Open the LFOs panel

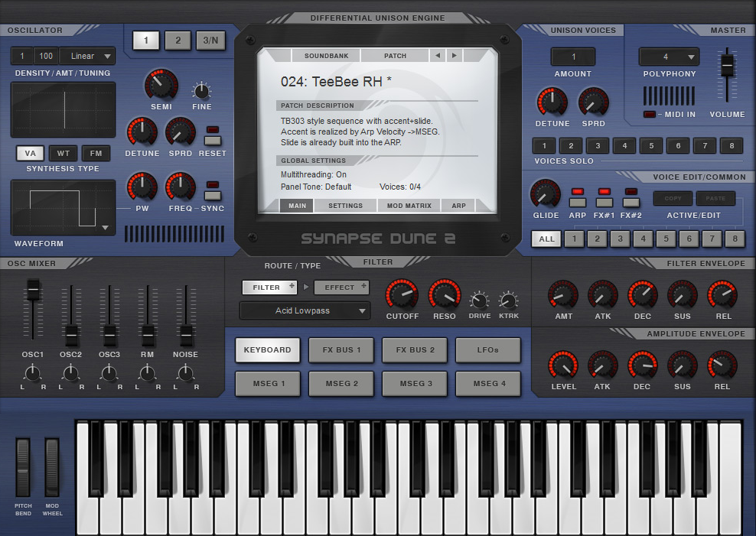488,349
